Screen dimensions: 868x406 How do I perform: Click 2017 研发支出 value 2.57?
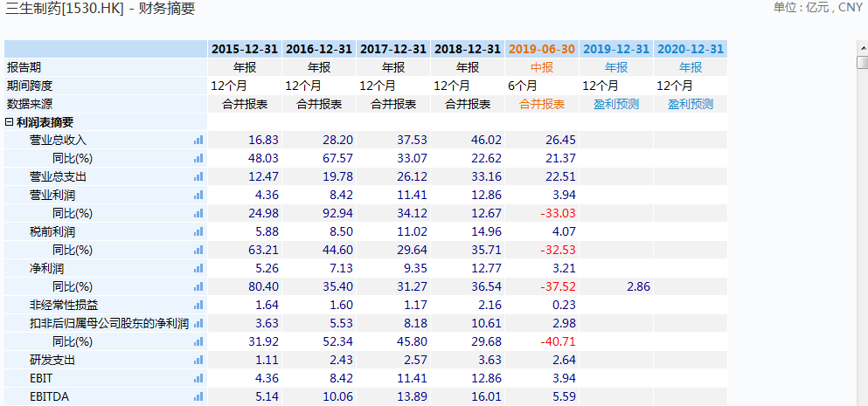[416, 360]
